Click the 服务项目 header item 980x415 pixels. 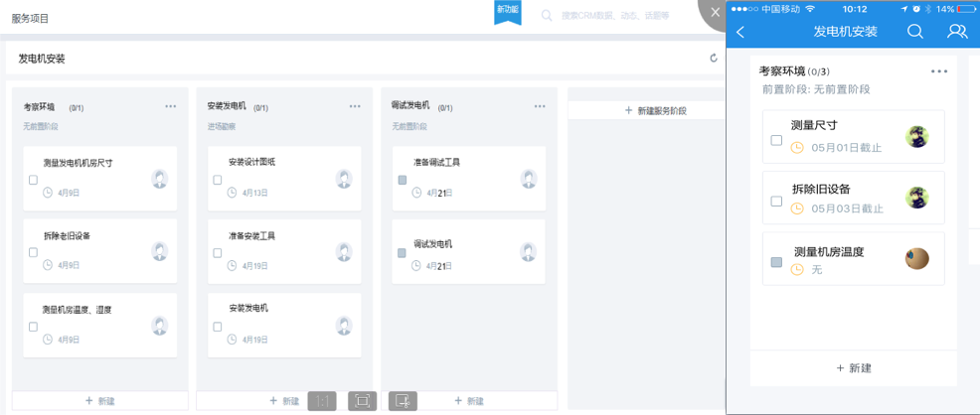pyautogui.click(x=31, y=19)
